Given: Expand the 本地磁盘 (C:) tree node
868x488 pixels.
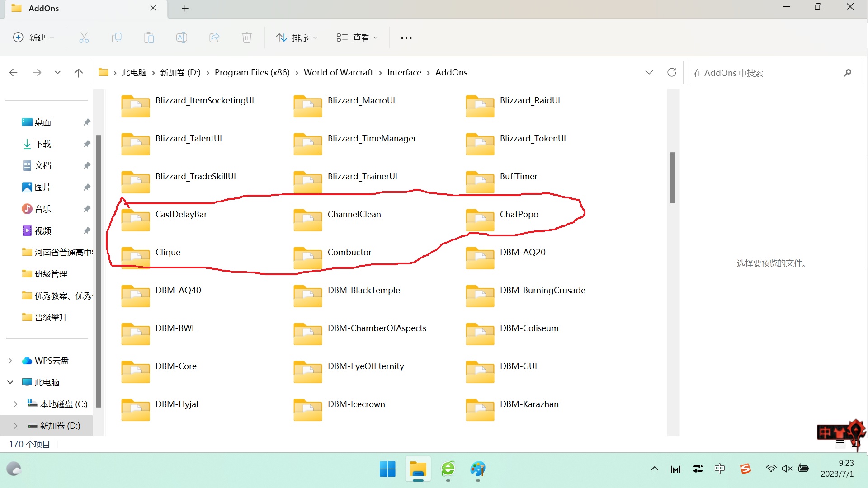Looking at the screenshot, I should pyautogui.click(x=16, y=404).
